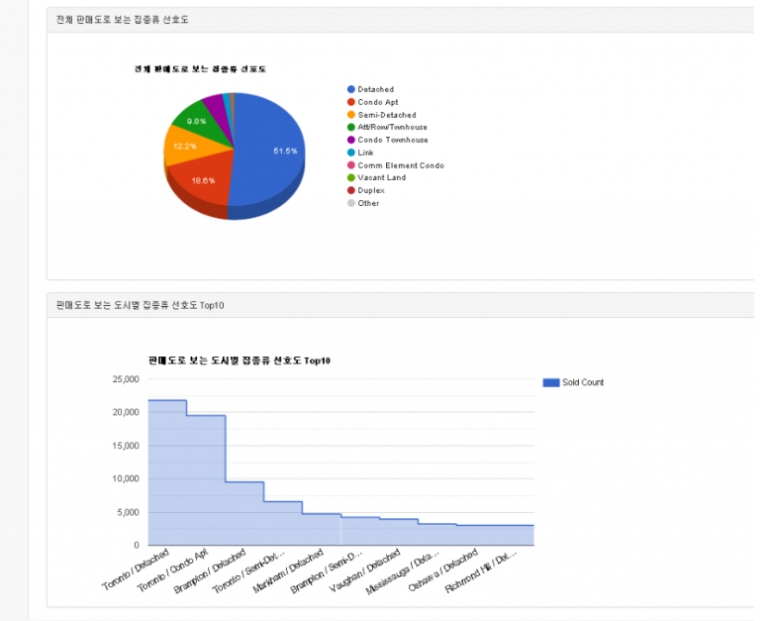Select the Duplex legend entry
This screenshot has width=768, height=621.
371,190
